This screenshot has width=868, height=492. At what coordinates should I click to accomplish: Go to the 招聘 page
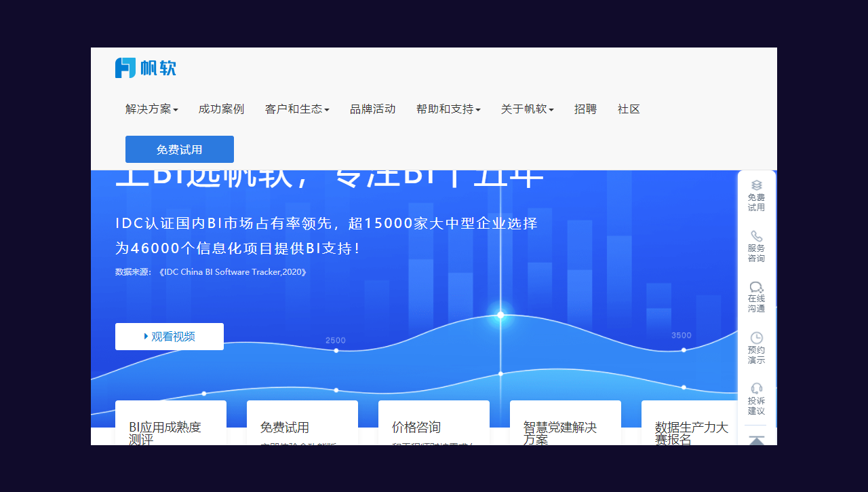click(x=585, y=109)
